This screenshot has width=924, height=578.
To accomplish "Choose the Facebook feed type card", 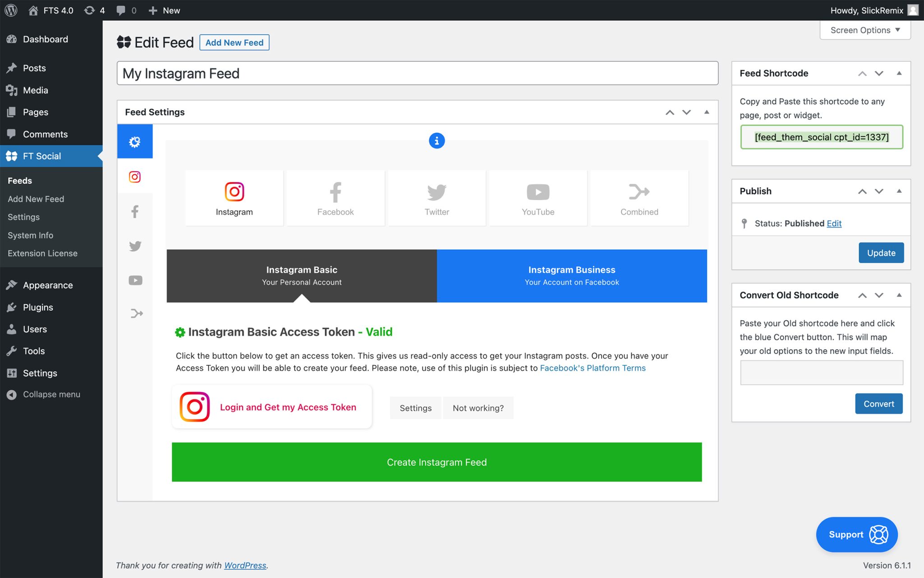I will coord(335,198).
